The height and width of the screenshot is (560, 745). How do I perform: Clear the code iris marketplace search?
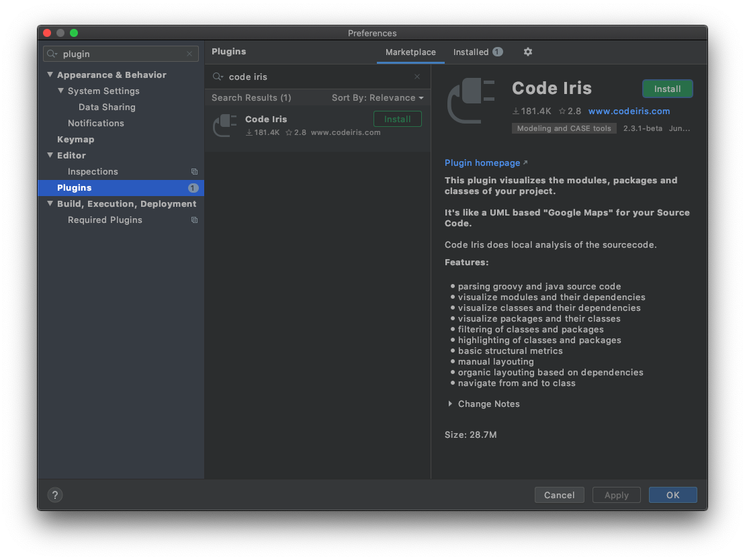(x=417, y=77)
